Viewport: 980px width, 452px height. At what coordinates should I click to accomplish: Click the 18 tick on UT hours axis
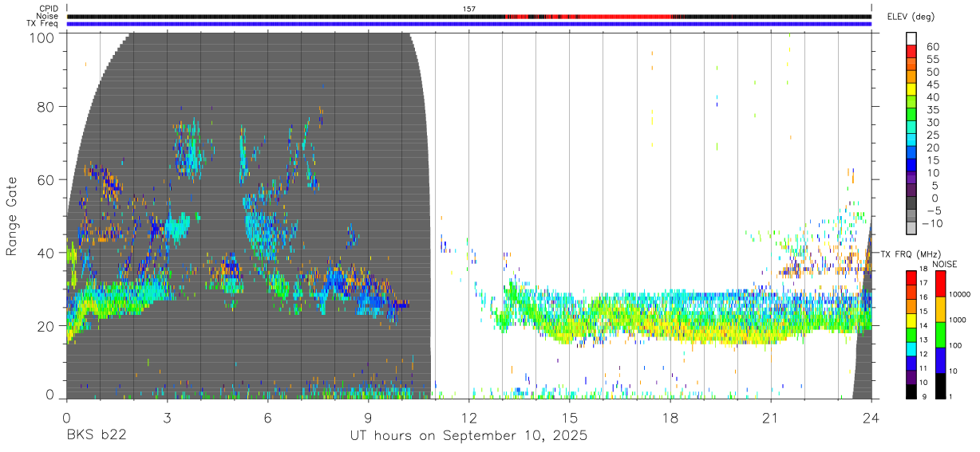tap(670, 418)
